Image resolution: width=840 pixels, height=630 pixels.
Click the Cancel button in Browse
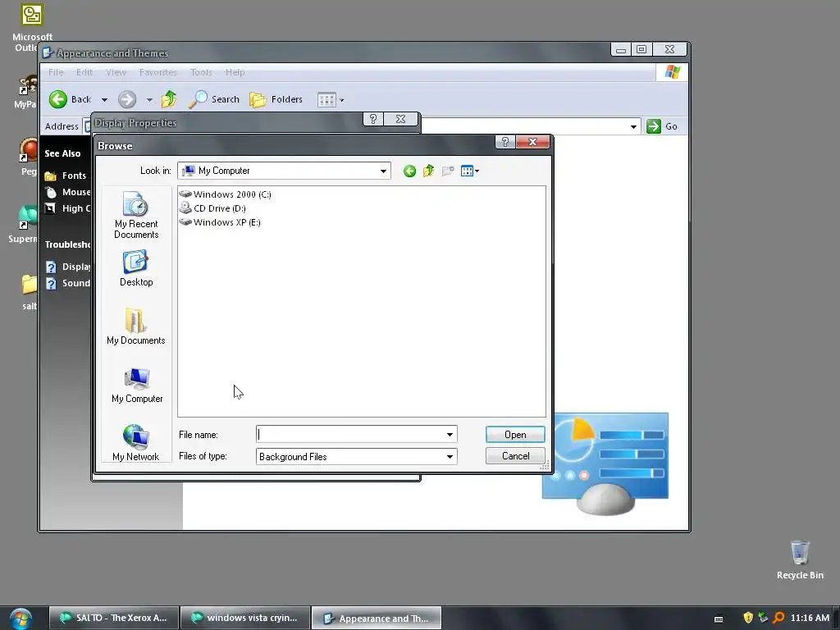pos(515,456)
